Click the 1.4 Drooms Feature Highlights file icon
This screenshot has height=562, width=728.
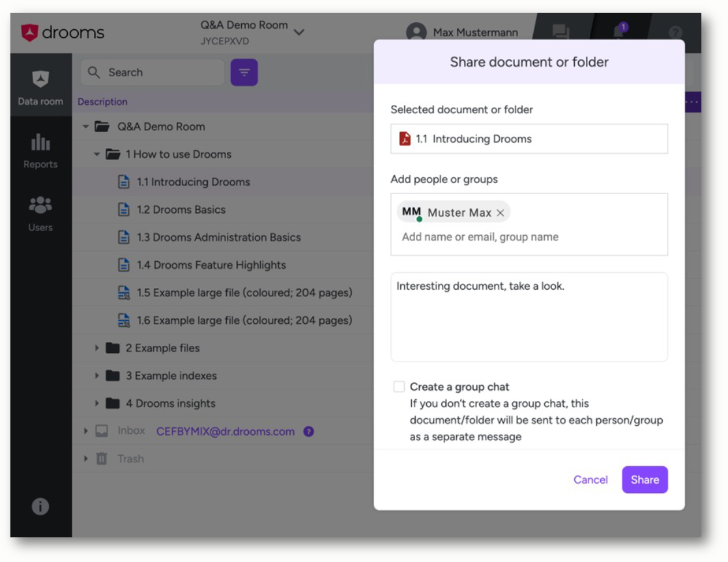[123, 265]
